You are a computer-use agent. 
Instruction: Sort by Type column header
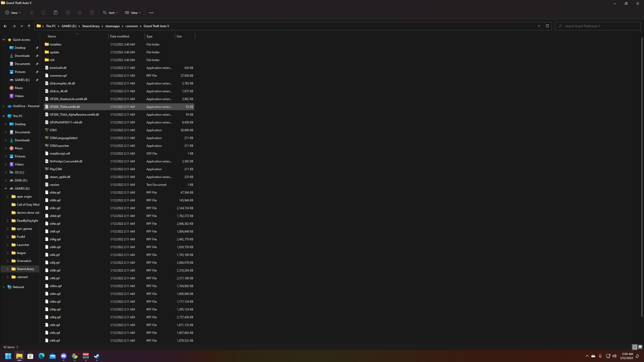pyautogui.click(x=160, y=36)
